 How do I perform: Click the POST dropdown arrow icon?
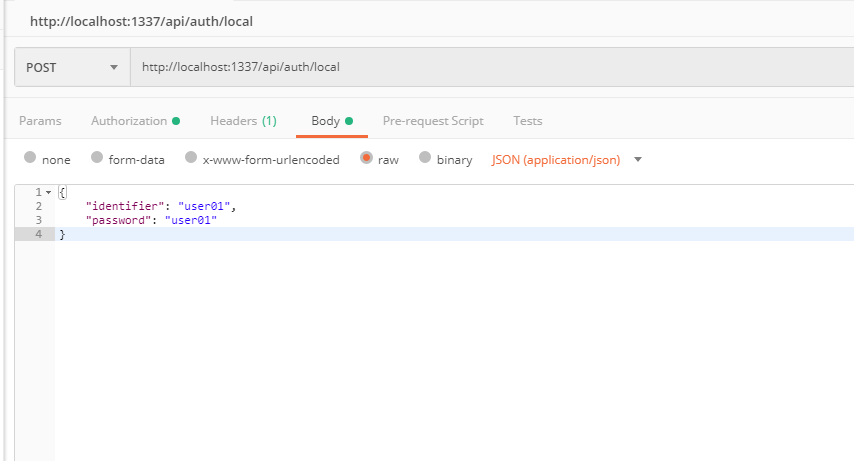tap(114, 68)
